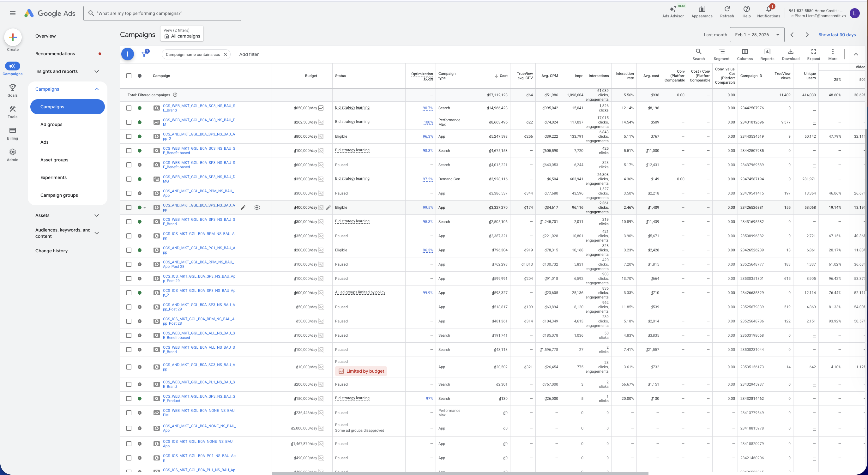
Task: Go to Change history page
Action: coord(51,251)
